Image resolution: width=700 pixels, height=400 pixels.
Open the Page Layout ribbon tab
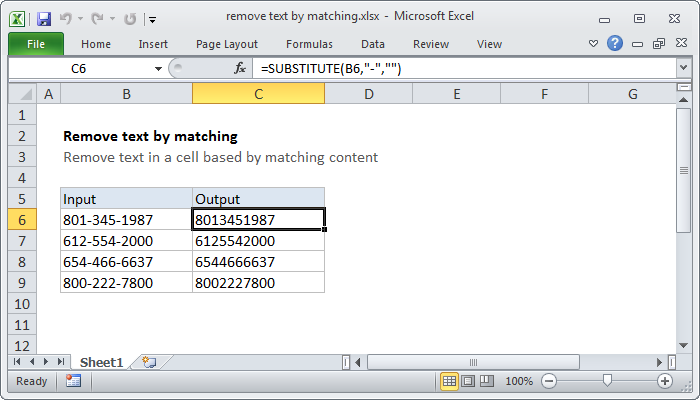[227, 44]
